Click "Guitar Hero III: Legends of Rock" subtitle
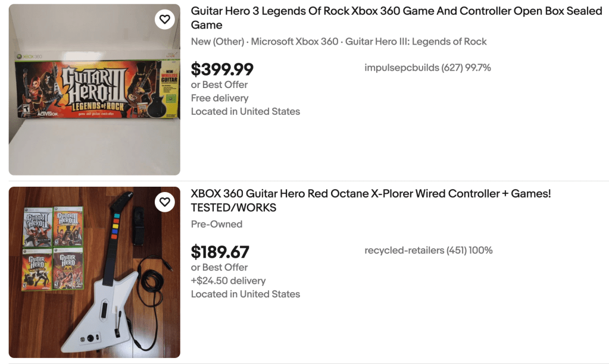Image resolution: width=609 pixels, height=364 pixels. click(416, 42)
